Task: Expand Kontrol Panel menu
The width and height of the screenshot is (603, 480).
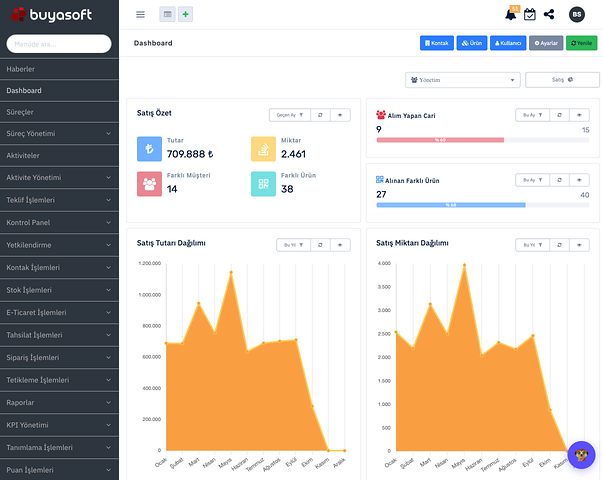Action: (59, 223)
